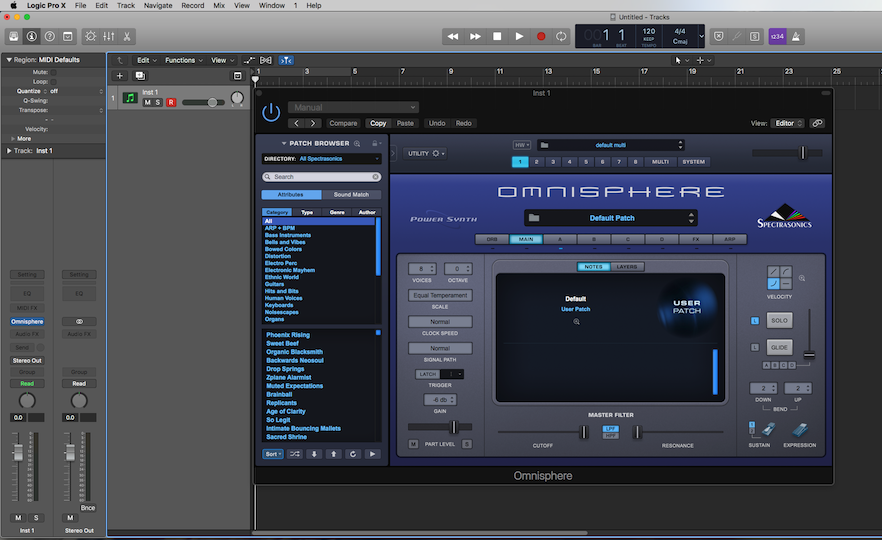The width and height of the screenshot is (882, 540).
Task: Open the Default Patch selector dropdown
Action: coord(611,218)
